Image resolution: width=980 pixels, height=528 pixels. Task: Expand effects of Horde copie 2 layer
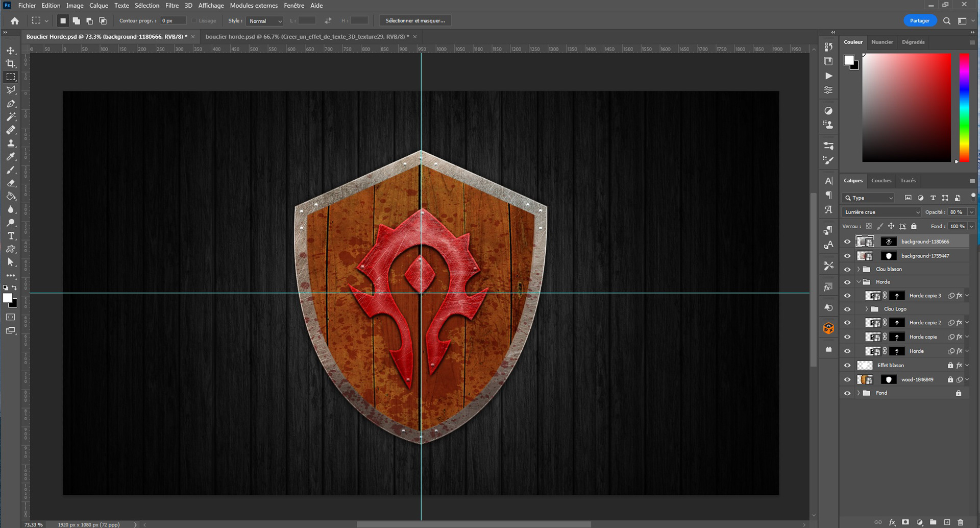click(967, 323)
